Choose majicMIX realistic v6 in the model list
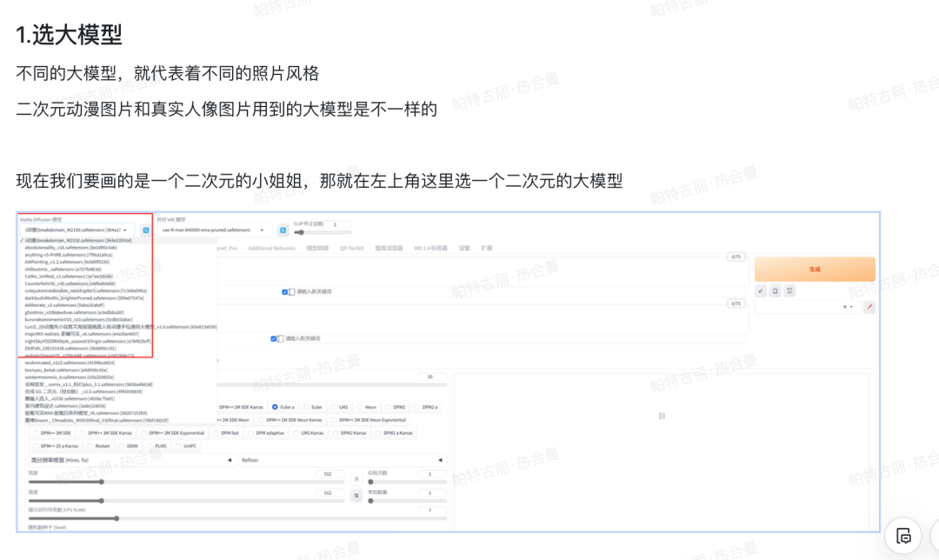Image resolution: width=939 pixels, height=560 pixels. pyautogui.click(x=82, y=334)
